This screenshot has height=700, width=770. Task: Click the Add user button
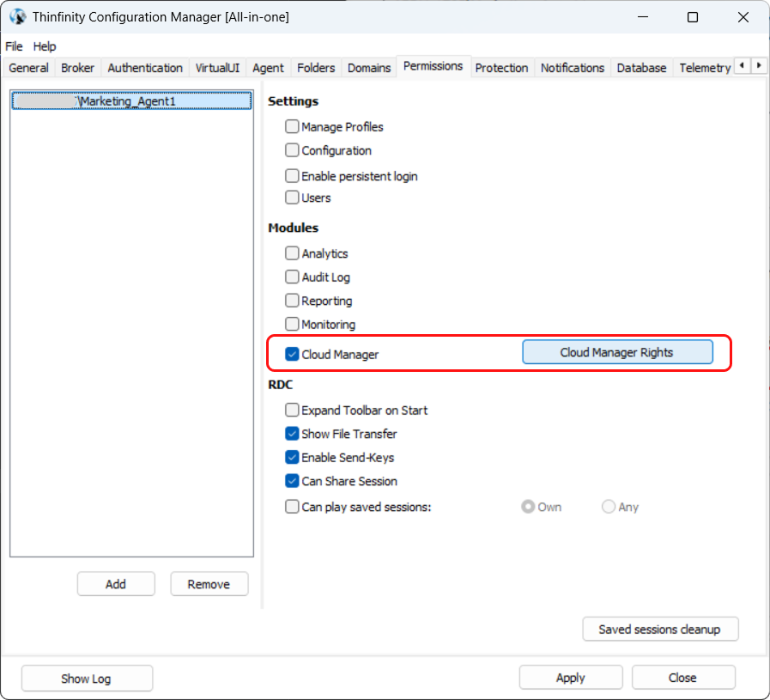(116, 583)
